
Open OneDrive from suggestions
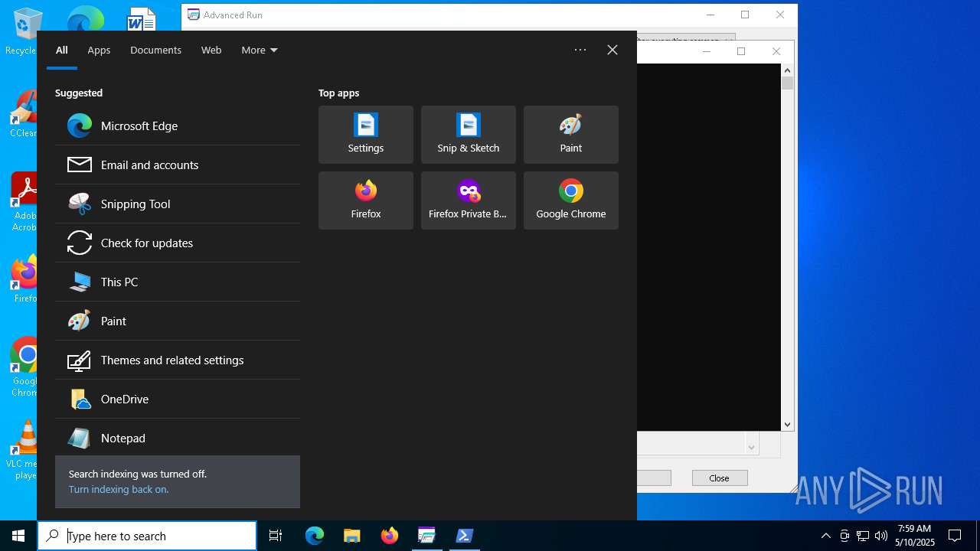pos(178,399)
